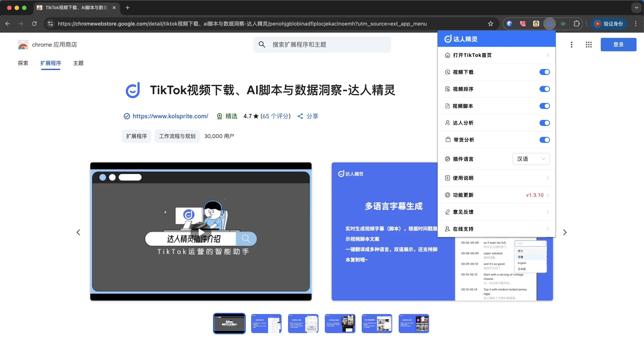The height and width of the screenshot is (350, 644).
Task: Click the 在线支持 support icon
Action: pyautogui.click(x=447, y=229)
